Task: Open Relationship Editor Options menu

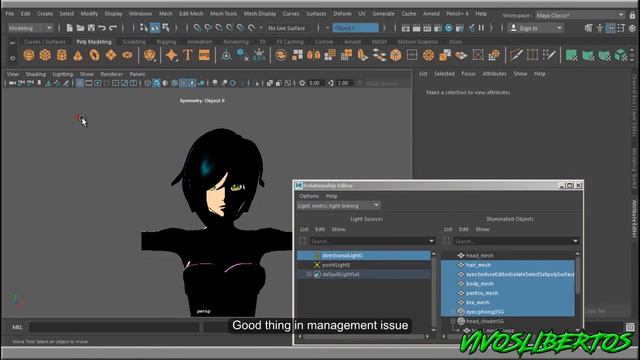Action: coord(309,196)
